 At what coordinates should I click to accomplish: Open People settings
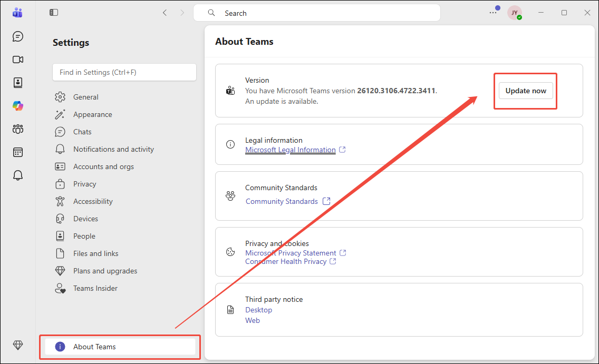(84, 236)
